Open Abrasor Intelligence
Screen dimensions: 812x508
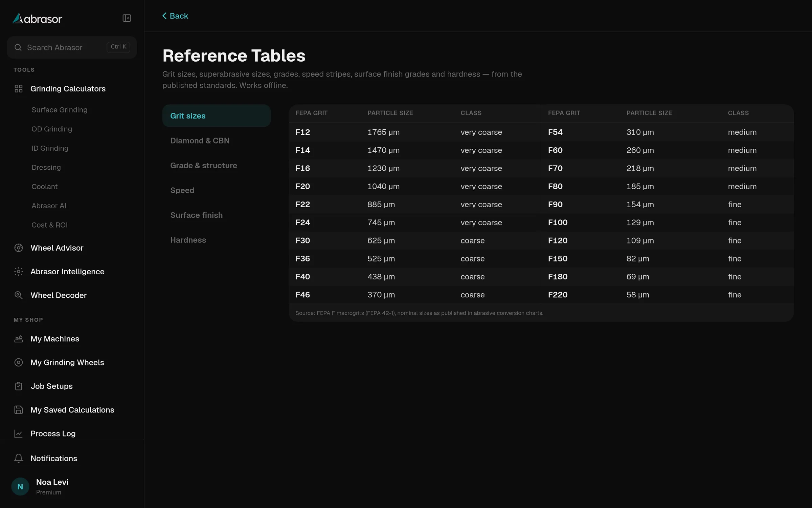72,272
